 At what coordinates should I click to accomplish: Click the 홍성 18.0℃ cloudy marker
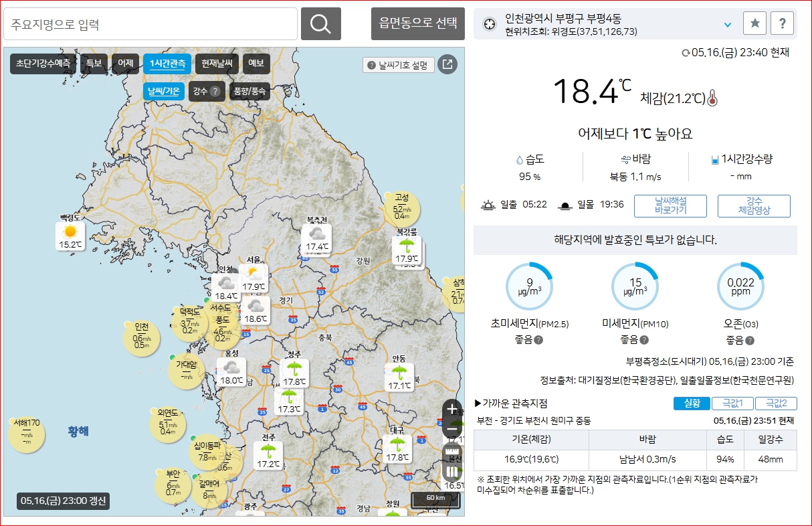click(x=231, y=372)
